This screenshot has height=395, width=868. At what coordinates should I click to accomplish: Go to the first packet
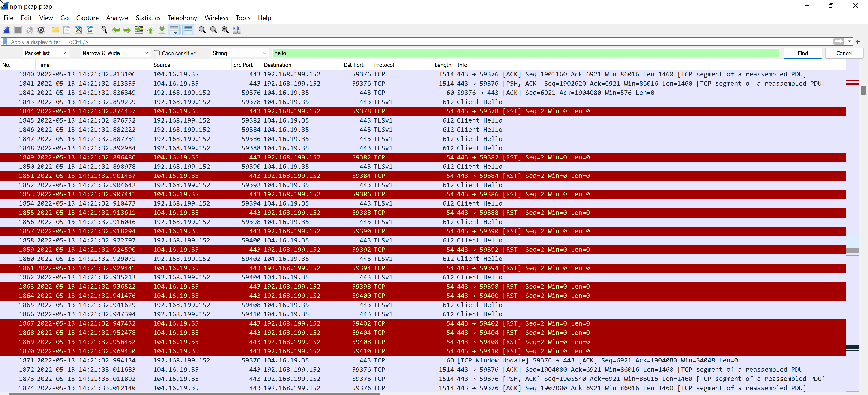[151, 30]
